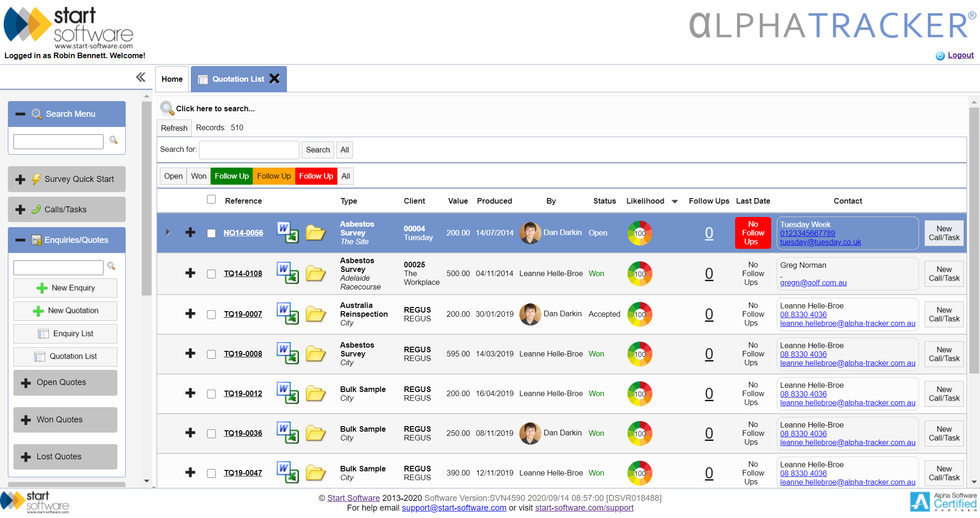The height and width of the screenshot is (518, 980).
Task: Collapse the Enquiries/Quotes section
Action: [x=20, y=240]
